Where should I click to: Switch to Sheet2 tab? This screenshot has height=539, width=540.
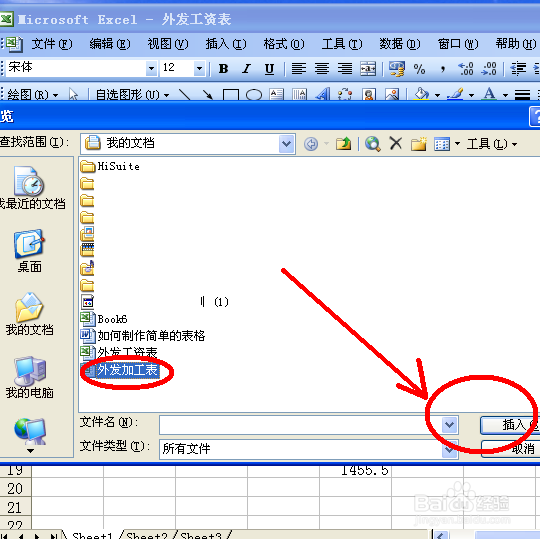pyautogui.click(x=147, y=535)
